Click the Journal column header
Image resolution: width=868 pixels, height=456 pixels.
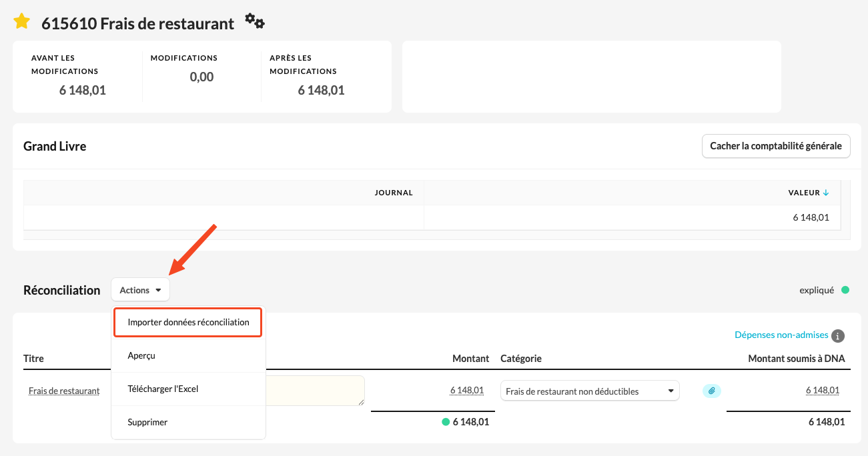pos(394,193)
